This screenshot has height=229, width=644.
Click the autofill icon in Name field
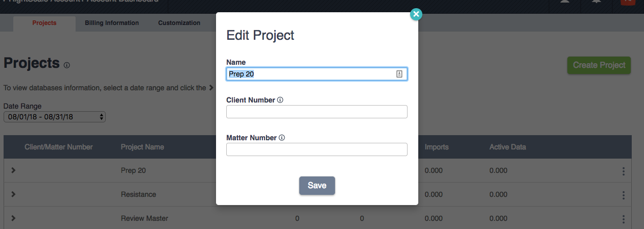click(x=399, y=74)
